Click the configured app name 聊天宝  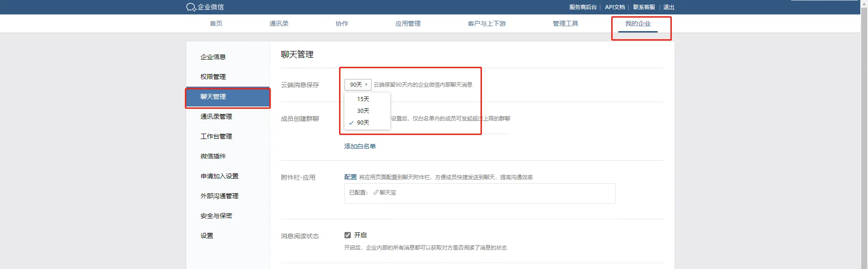pos(388,193)
